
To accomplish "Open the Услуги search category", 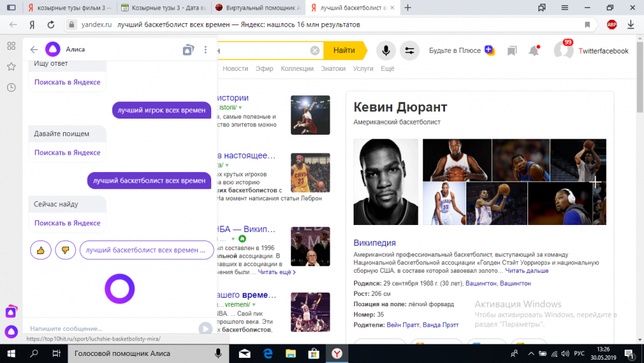I will coord(363,68).
